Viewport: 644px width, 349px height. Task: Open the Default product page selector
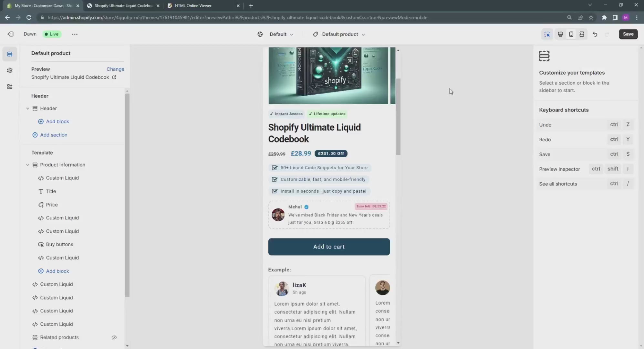coord(338,34)
